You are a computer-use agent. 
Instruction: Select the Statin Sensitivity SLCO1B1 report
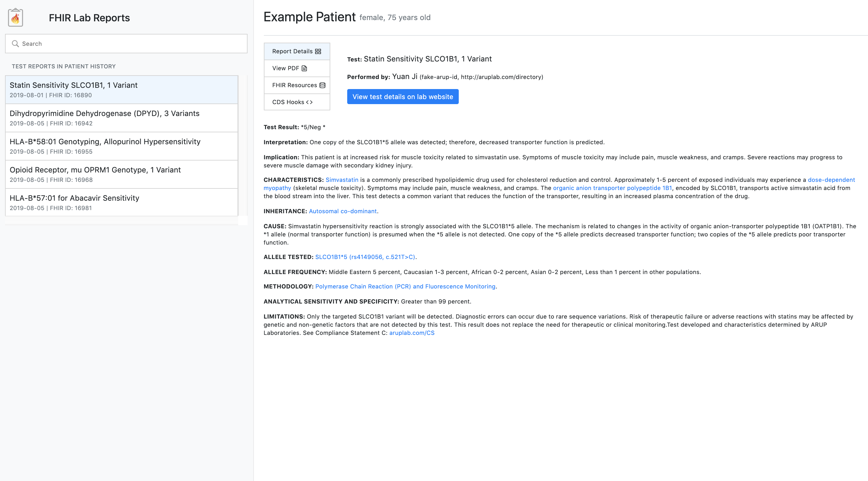click(x=121, y=90)
